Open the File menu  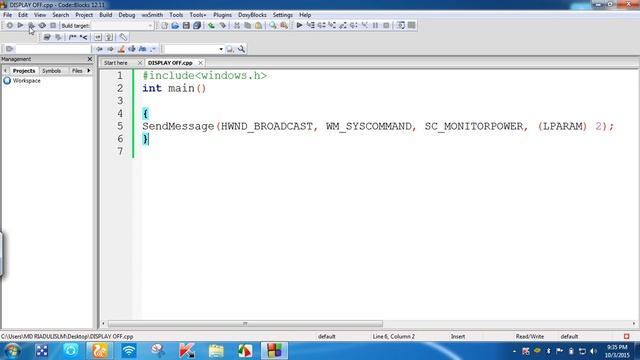[7, 15]
